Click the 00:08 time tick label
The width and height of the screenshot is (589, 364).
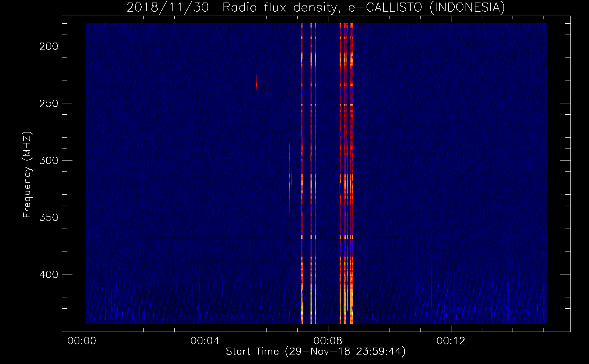coord(328,341)
